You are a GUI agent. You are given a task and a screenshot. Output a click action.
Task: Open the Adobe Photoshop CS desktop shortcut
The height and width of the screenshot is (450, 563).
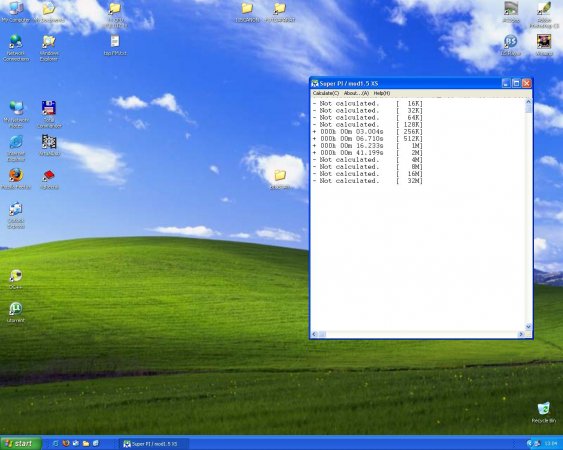(544, 15)
